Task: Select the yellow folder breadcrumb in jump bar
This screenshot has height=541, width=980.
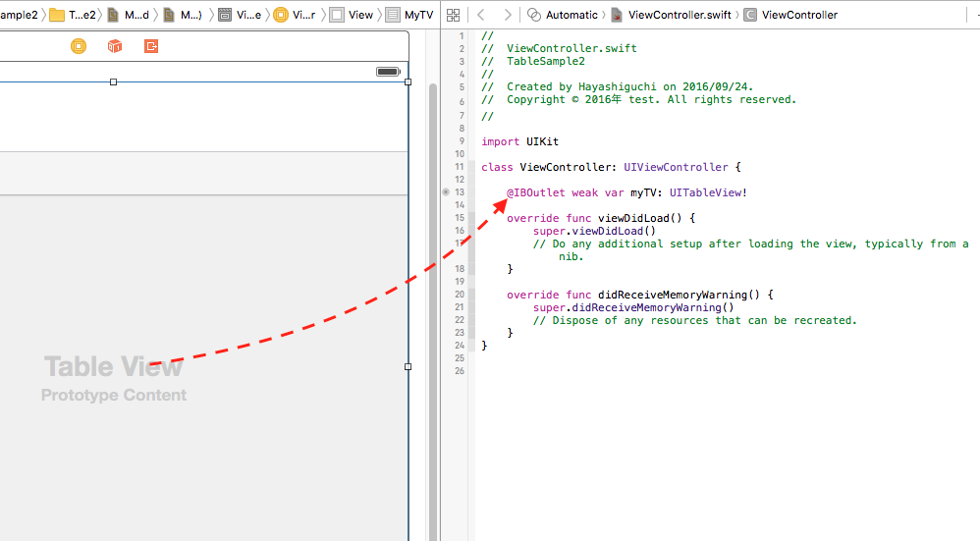Action: (x=73, y=15)
